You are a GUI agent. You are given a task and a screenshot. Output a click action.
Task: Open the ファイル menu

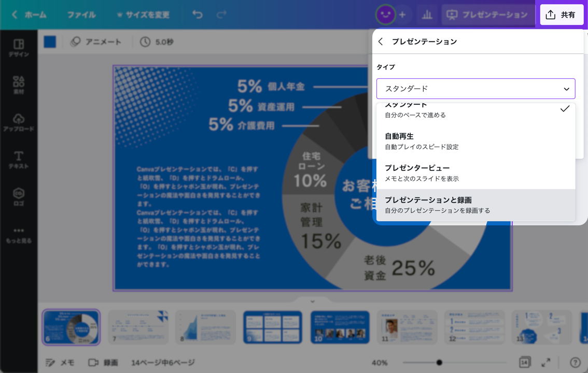pyautogui.click(x=81, y=15)
